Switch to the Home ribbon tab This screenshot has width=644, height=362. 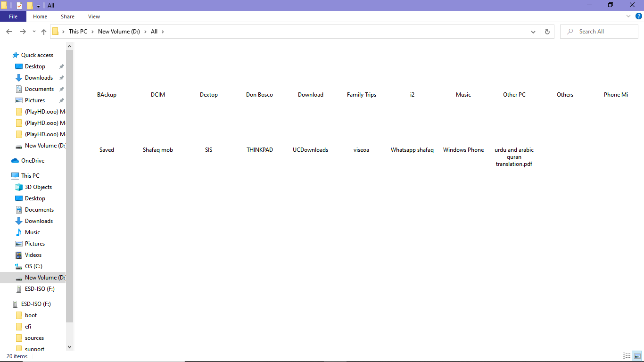[40, 16]
